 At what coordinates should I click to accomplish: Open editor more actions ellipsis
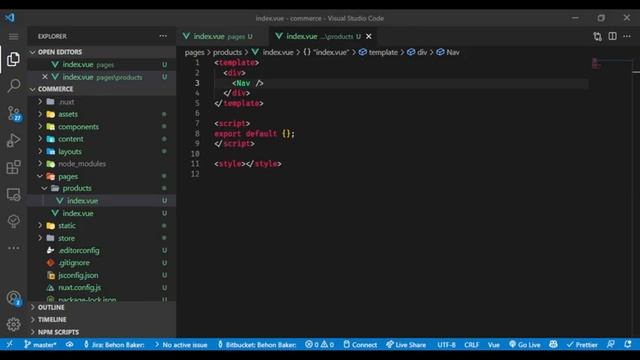(627, 36)
